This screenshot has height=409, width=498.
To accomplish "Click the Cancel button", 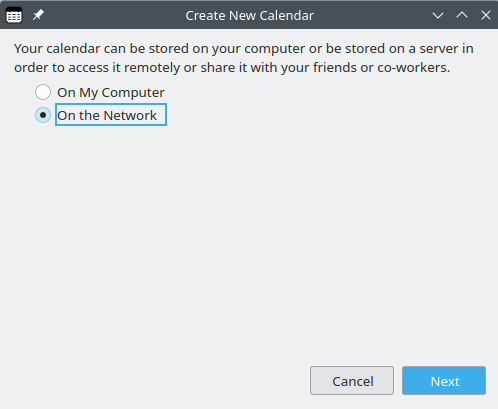I will pos(352,381).
